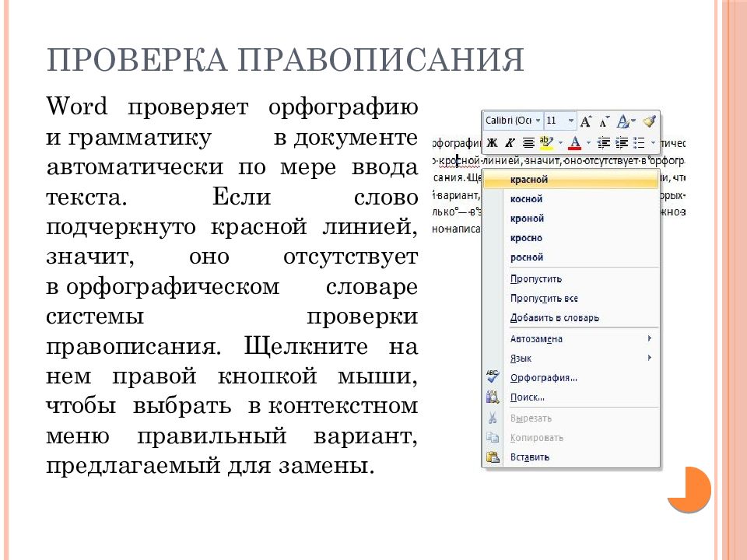Expand the 'Автозамена' submenu arrow
This screenshot has width=747, height=560.
coord(650,338)
